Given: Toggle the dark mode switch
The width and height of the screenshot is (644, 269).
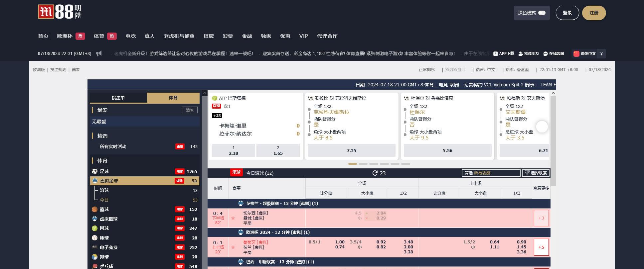Looking at the screenshot, I should click(x=542, y=13).
